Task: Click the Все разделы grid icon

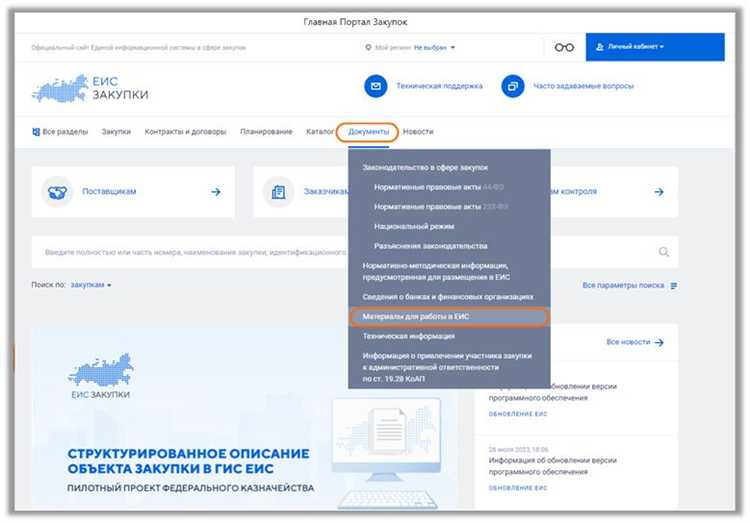Action: pyautogui.click(x=36, y=132)
